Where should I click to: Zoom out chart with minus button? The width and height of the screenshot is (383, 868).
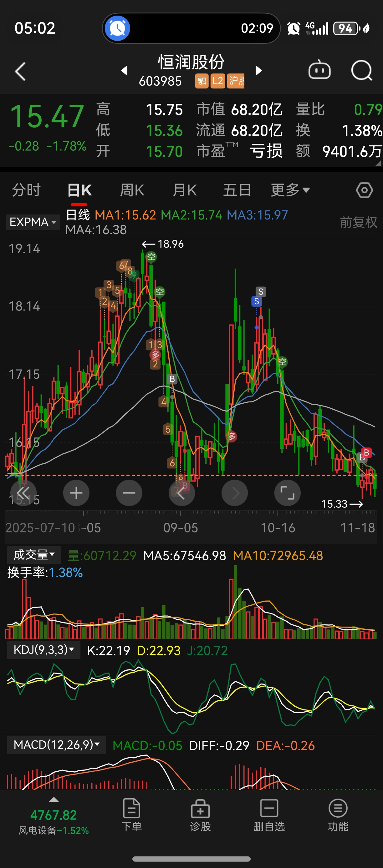(129, 493)
